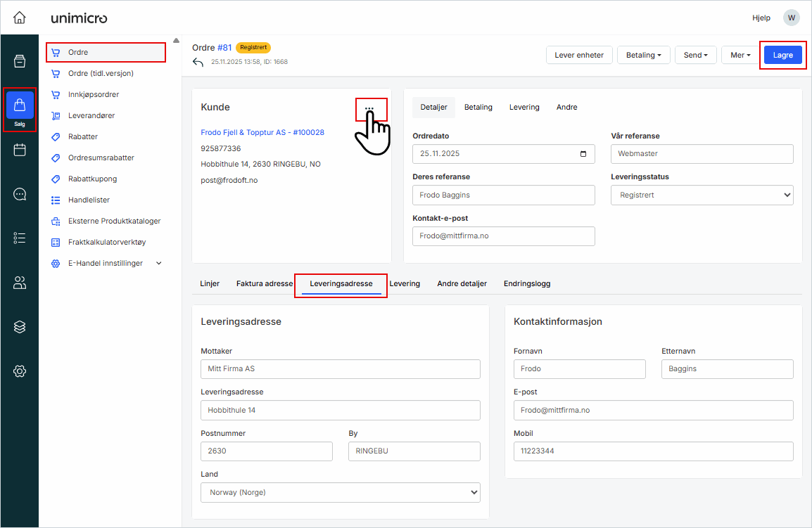The height and width of the screenshot is (528, 812).
Task: Open the chat bubble sidebar icon
Action: coord(20,194)
